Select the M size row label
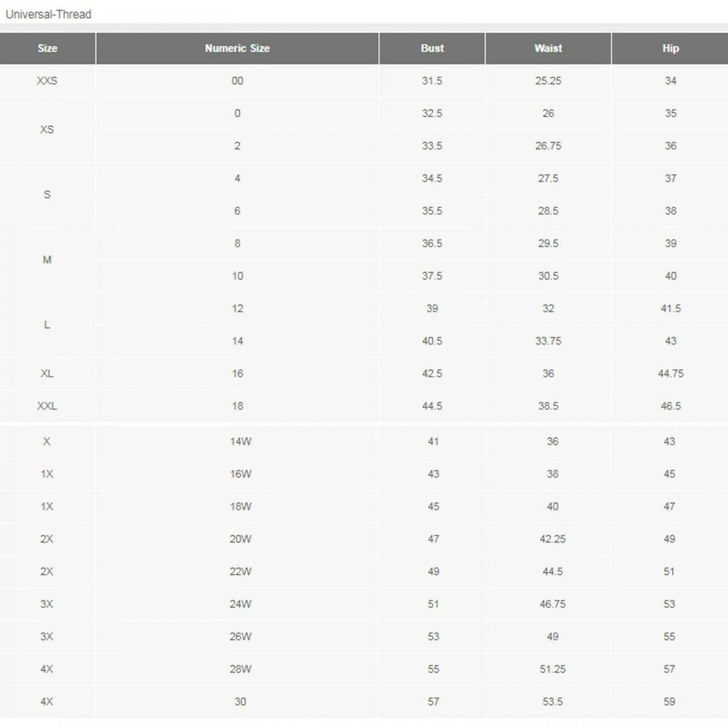The width and height of the screenshot is (728, 728). point(47,259)
